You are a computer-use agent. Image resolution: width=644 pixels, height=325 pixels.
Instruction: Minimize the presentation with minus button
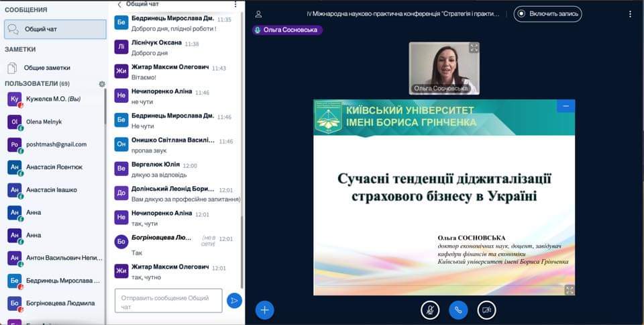tap(566, 106)
